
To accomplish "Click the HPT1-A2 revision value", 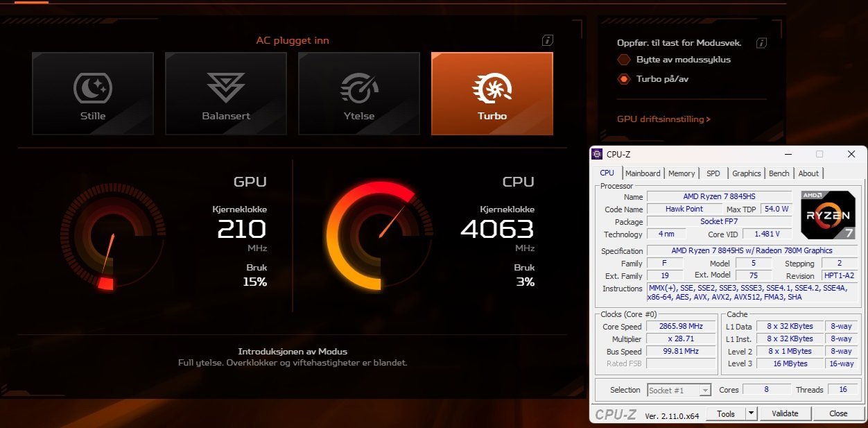I will coord(839,276).
